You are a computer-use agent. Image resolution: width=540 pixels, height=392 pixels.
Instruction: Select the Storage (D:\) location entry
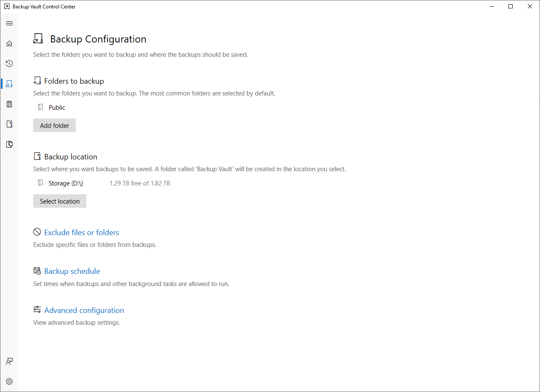(66, 183)
